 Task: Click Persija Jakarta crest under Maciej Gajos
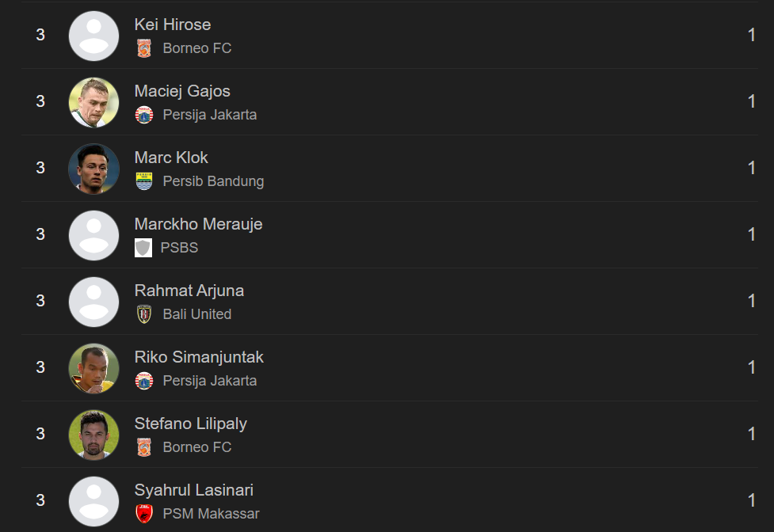point(143,115)
